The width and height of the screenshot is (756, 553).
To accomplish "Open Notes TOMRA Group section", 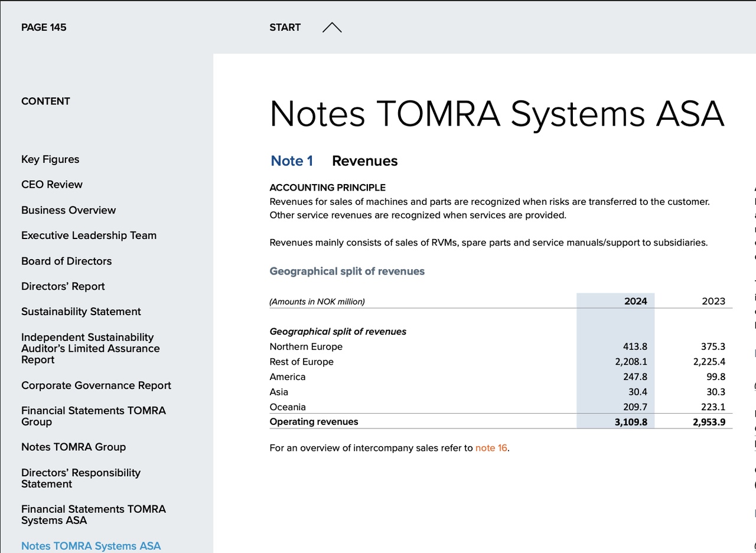I will [x=73, y=447].
